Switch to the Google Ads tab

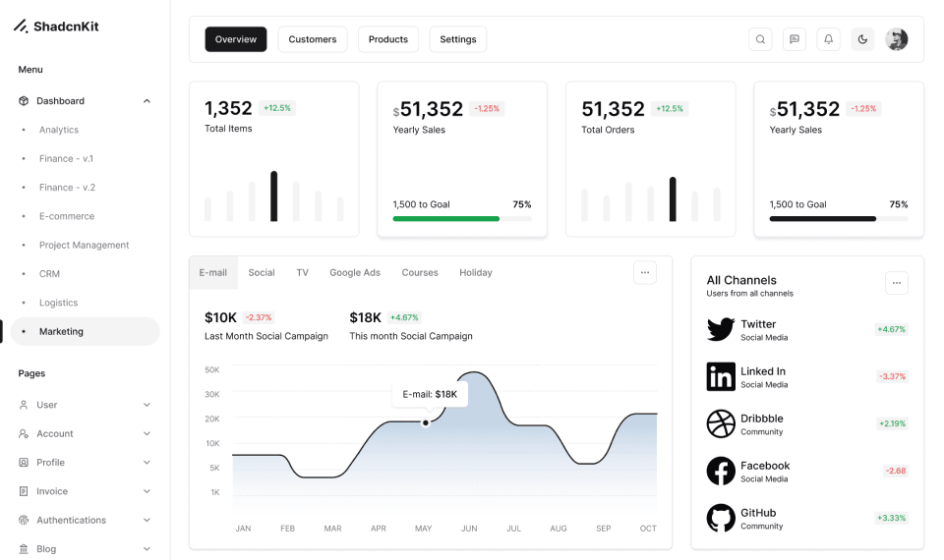354,273
